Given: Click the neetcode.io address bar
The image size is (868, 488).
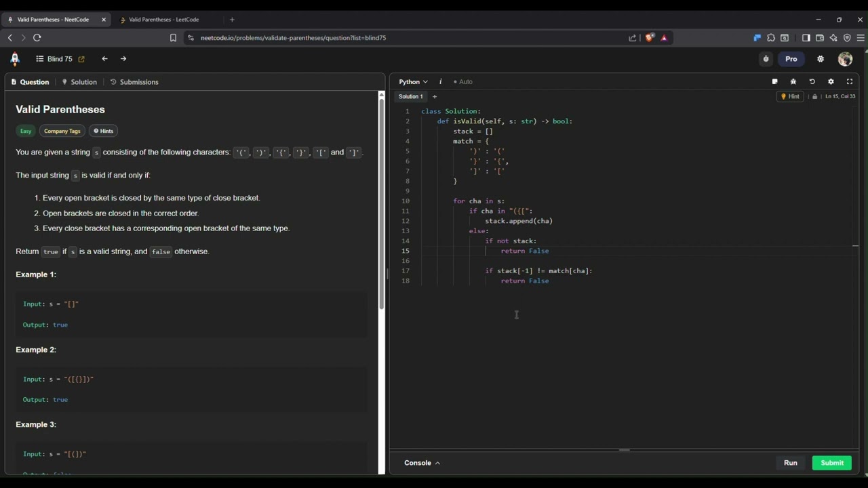Looking at the screenshot, I should point(407,38).
